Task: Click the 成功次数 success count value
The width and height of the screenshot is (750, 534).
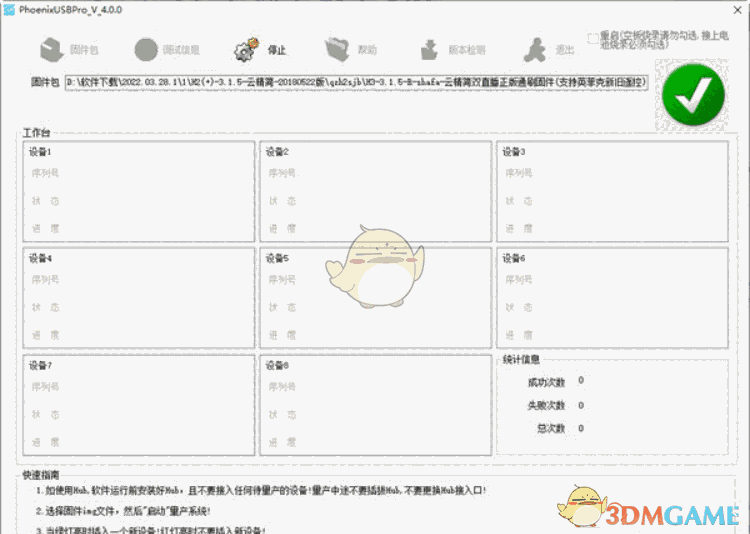Action: coord(581,380)
